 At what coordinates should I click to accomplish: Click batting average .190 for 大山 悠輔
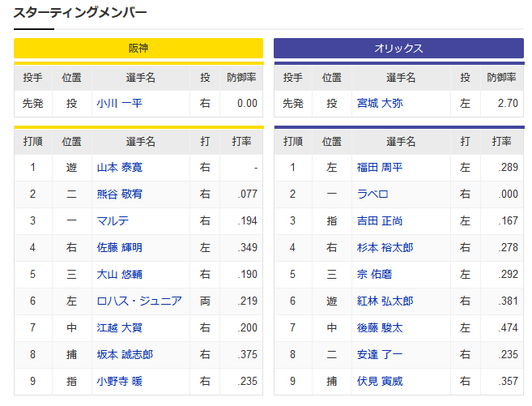click(248, 274)
